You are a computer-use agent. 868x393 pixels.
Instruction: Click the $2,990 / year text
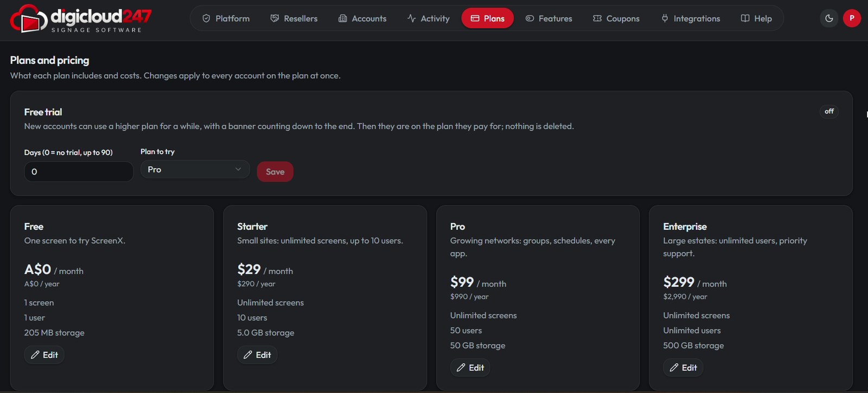point(685,297)
